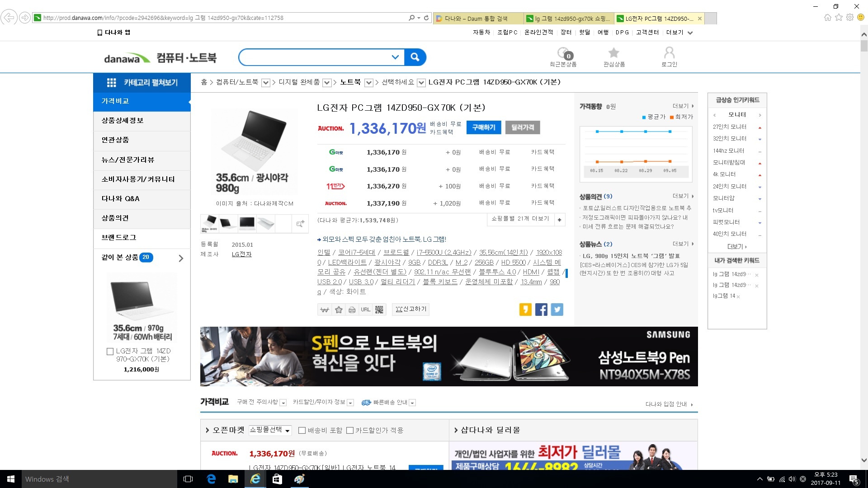Open Windows Start menu

11,479
